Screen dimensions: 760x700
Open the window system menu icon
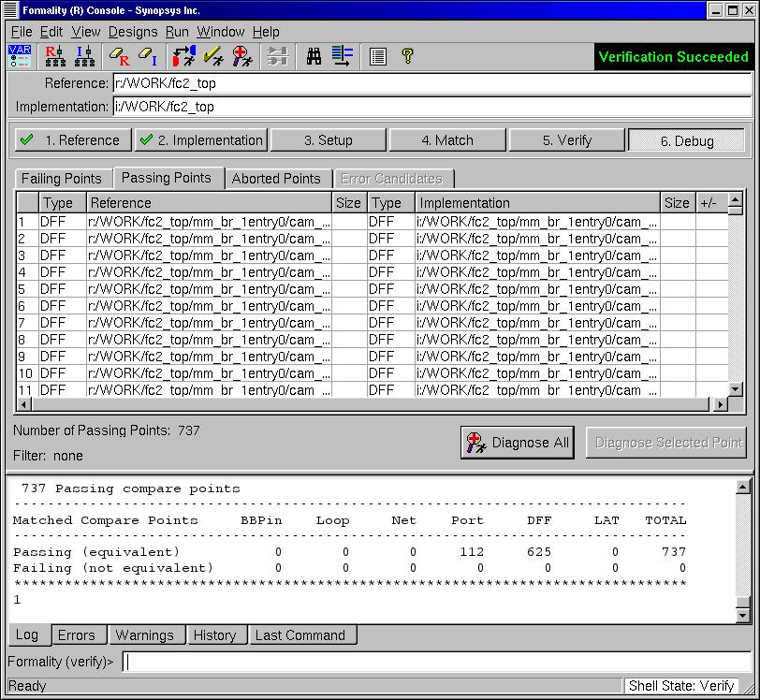(x=10, y=10)
